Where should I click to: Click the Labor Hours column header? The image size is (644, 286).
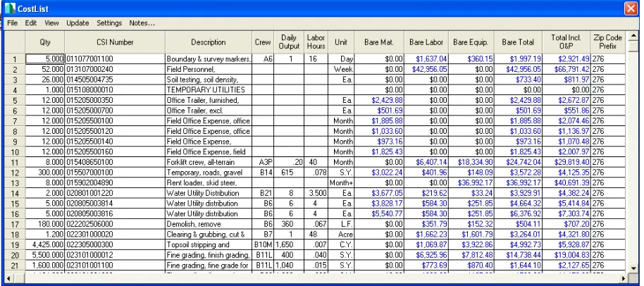click(x=316, y=42)
